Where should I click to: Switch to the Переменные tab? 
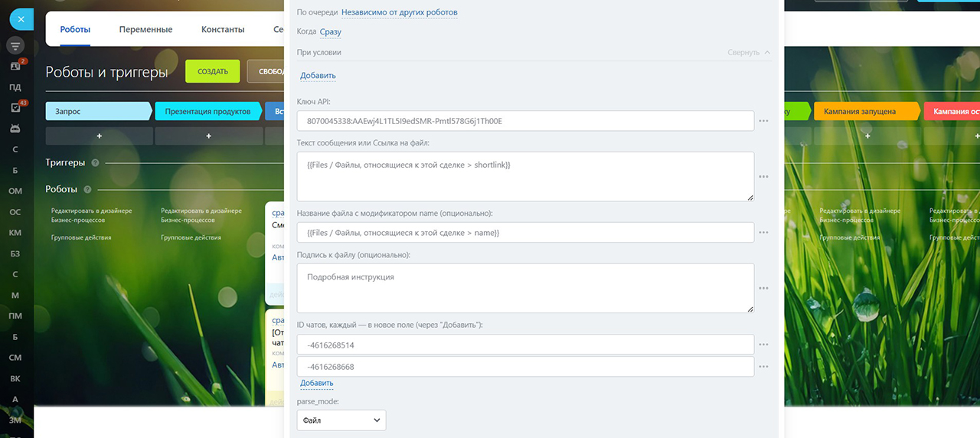[x=145, y=30]
